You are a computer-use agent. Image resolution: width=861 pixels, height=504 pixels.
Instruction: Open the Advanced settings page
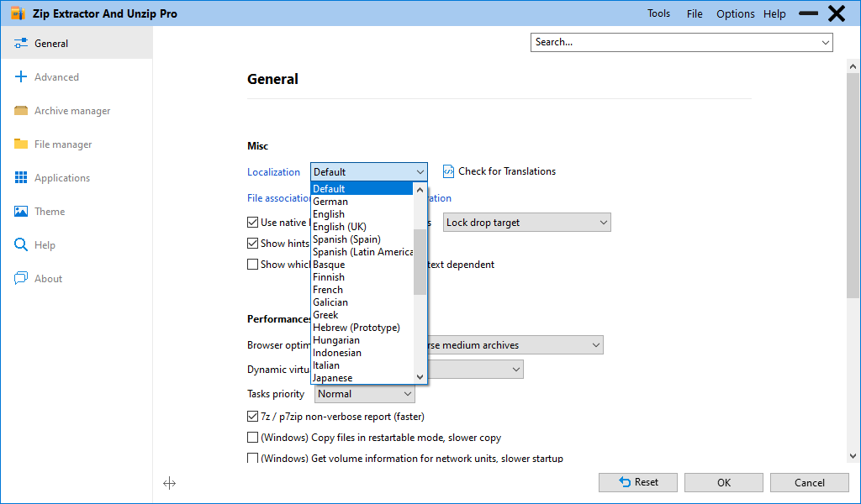77,76
